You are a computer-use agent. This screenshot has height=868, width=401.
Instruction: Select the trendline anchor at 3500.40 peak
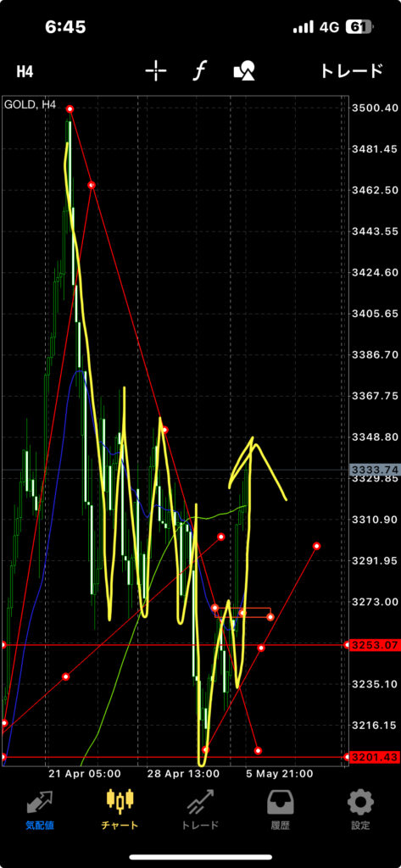[x=70, y=109]
